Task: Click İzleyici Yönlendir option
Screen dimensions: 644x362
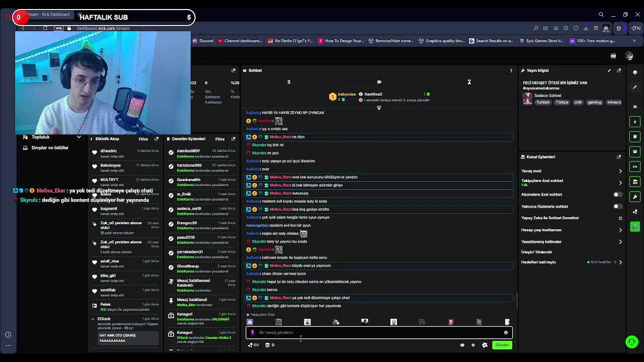Action: tap(537, 252)
